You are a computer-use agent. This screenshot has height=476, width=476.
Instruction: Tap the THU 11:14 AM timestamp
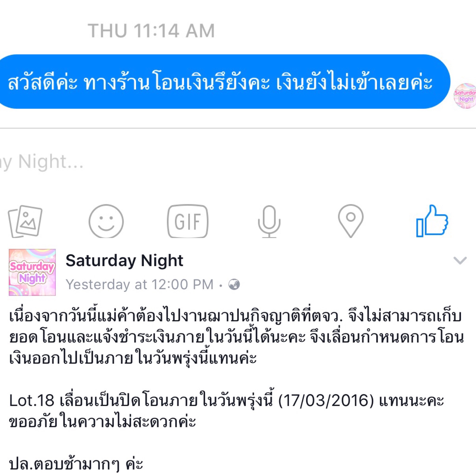(151, 31)
